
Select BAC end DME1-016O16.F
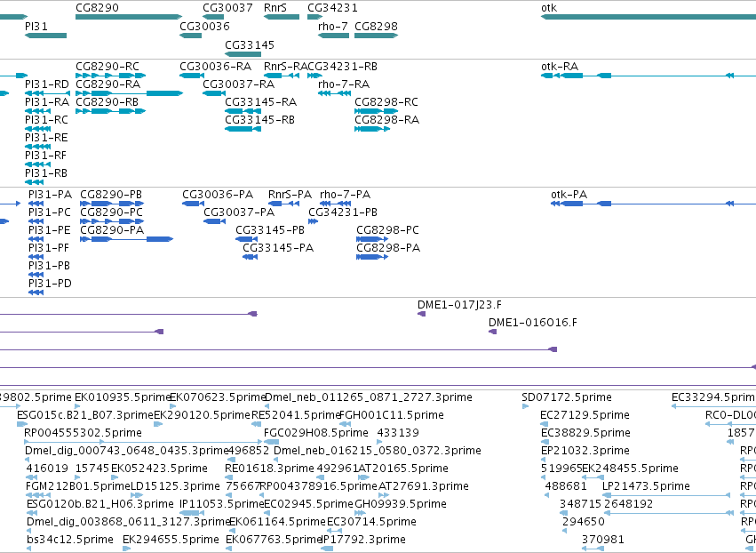tap(493, 332)
